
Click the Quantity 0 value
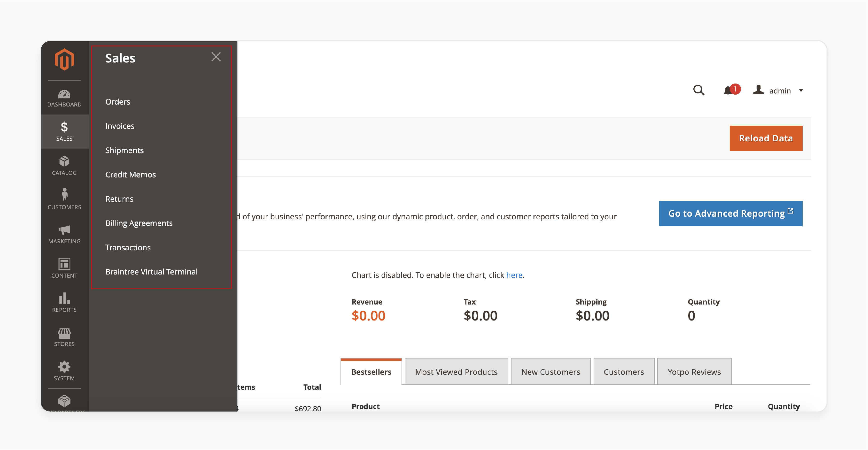pyautogui.click(x=691, y=316)
